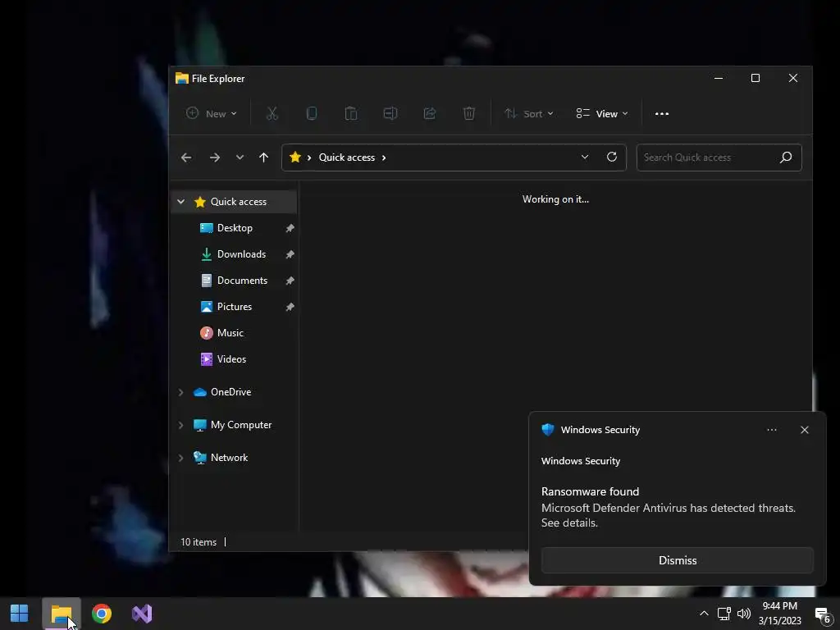Open Windows Security notification options ellipsis

(771, 430)
